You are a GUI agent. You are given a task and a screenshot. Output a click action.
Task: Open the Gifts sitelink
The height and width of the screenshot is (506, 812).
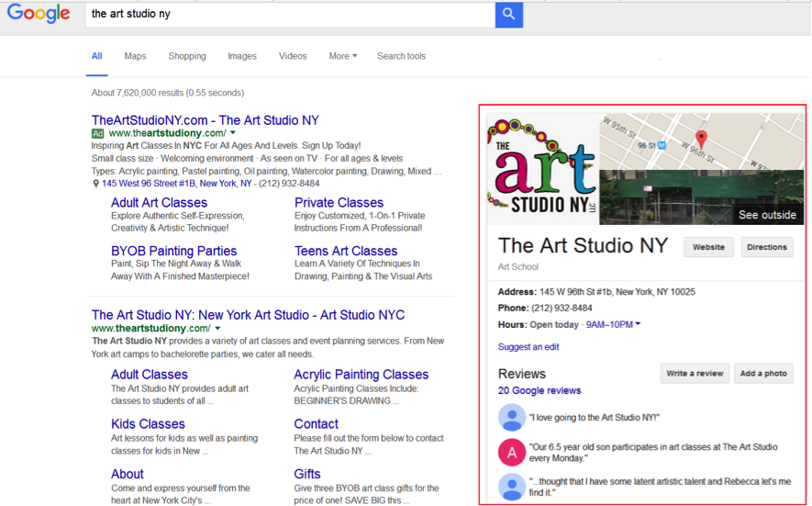click(307, 474)
